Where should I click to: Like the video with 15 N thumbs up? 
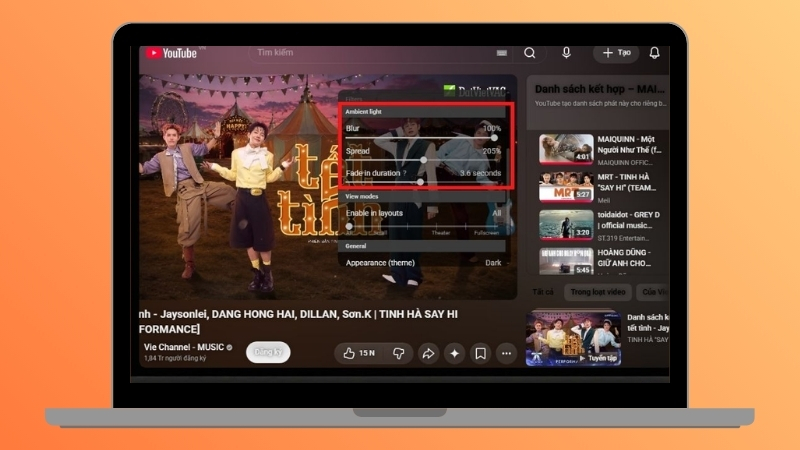(x=359, y=353)
